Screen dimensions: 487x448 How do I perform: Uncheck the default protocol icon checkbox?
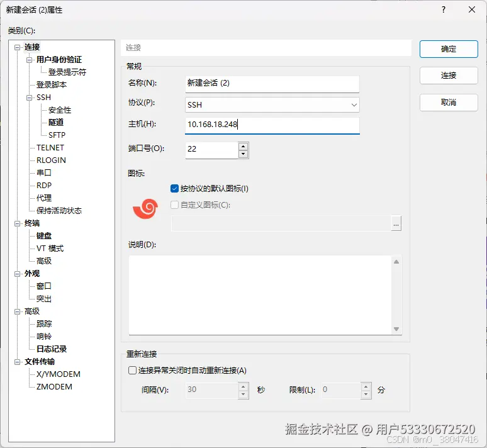[174, 189]
